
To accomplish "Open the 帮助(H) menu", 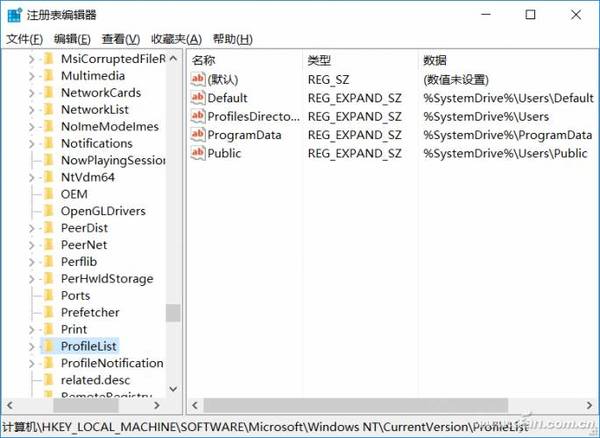I will (x=233, y=39).
